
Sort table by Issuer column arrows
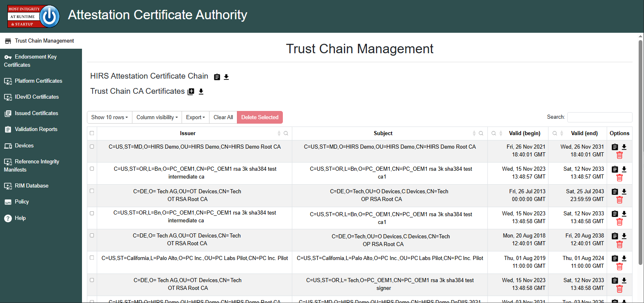point(279,133)
